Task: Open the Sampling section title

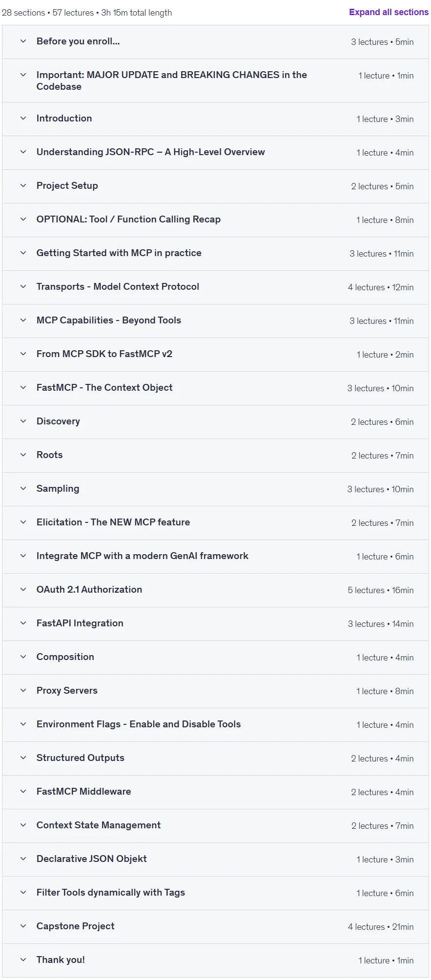Action: (58, 489)
